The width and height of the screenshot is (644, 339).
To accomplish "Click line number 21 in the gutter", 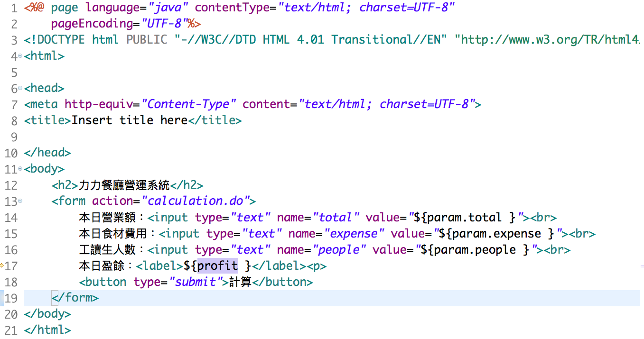I will (11, 330).
